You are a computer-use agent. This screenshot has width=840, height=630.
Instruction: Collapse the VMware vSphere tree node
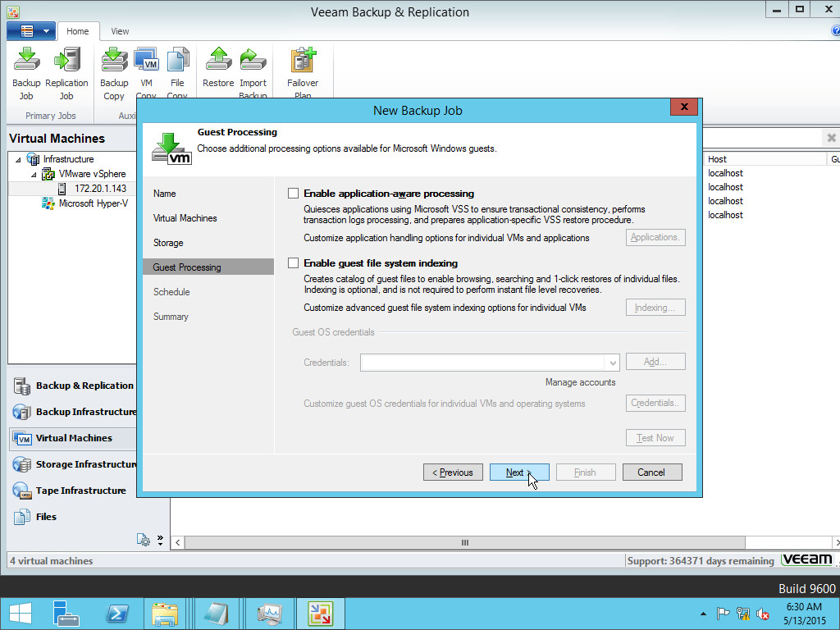pos(34,175)
